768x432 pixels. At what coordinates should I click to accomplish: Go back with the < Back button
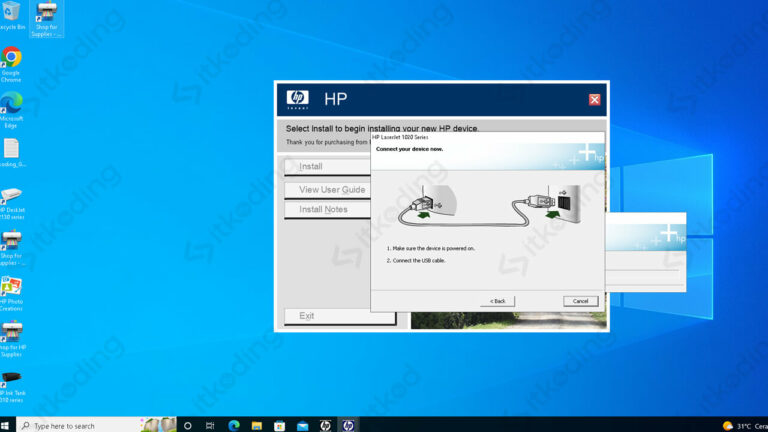pos(497,301)
